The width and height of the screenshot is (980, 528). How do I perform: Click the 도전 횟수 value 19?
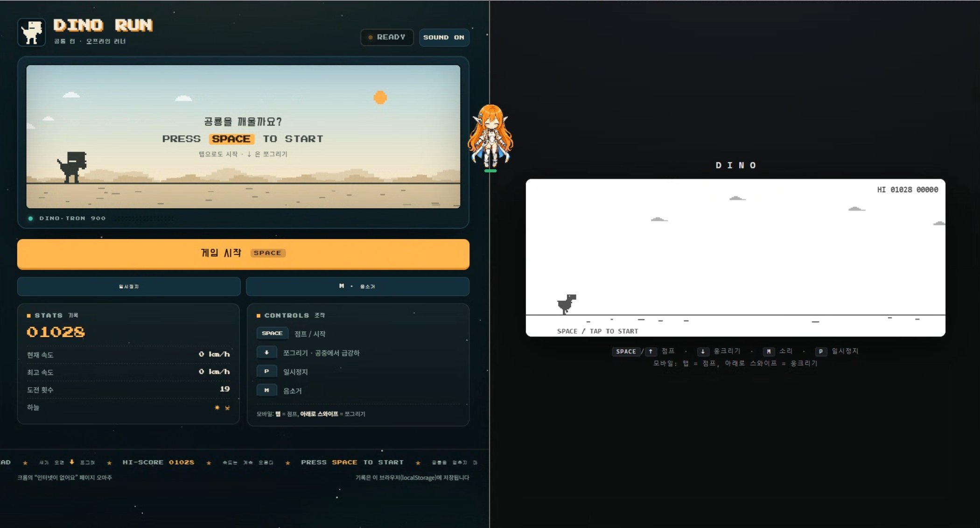point(224,389)
